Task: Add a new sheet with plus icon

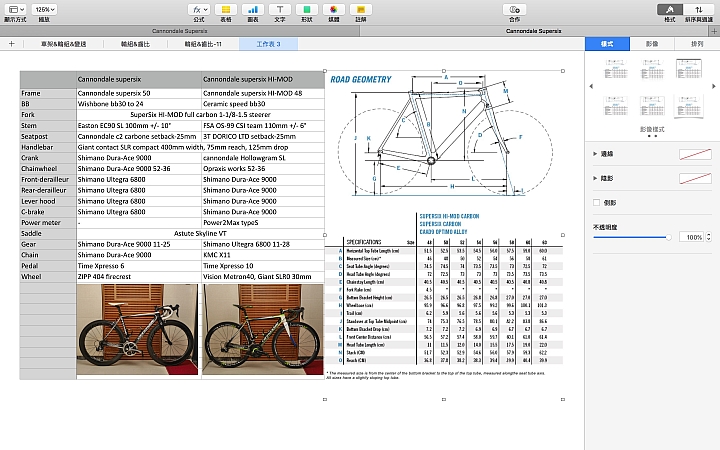Action: pyautogui.click(x=11, y=44)
